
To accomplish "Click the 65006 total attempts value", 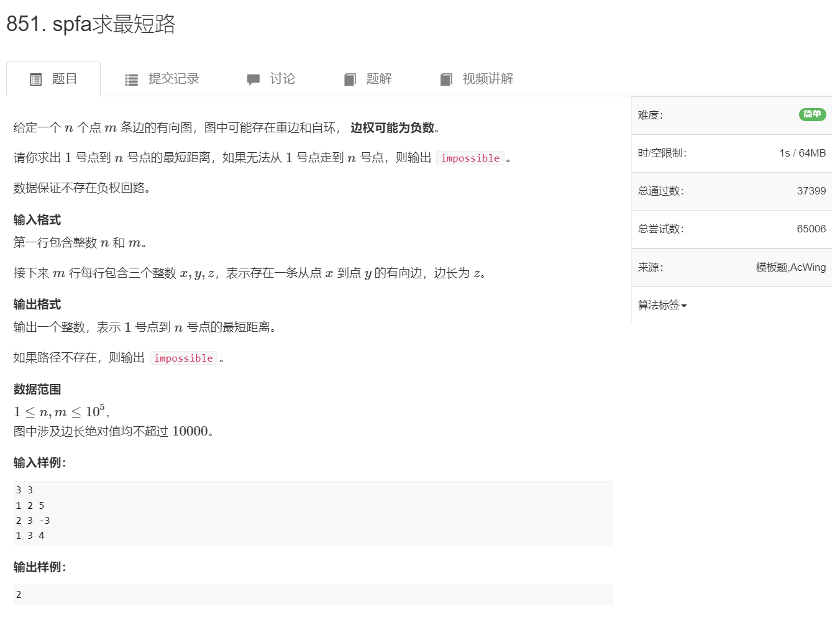I will pyautogui.click(x=811, y=229).
